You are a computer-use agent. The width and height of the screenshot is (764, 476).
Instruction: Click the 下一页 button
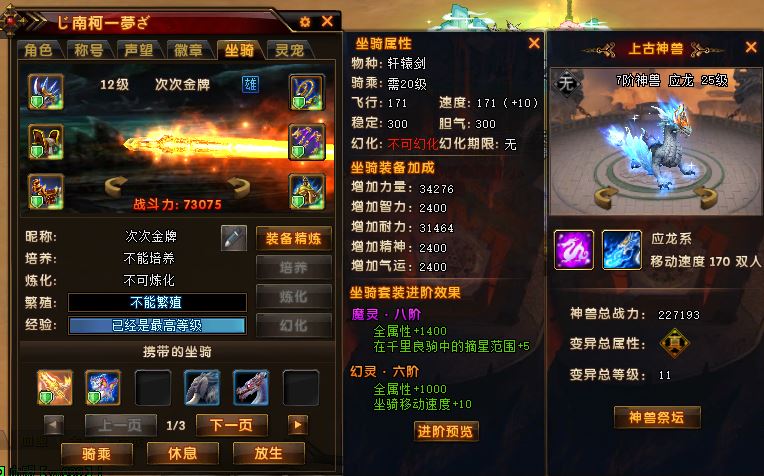click(232, 425)
